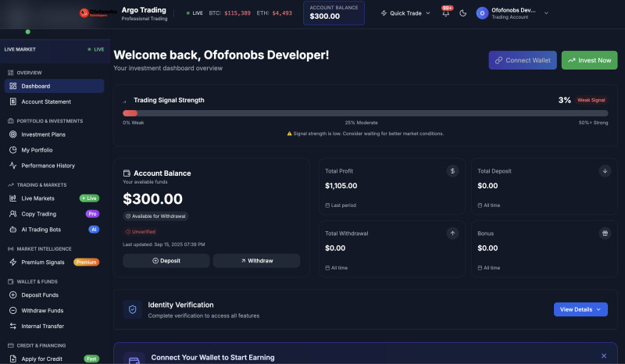Expand the Ofofonobs Developer account menu

tap(512, 13)
